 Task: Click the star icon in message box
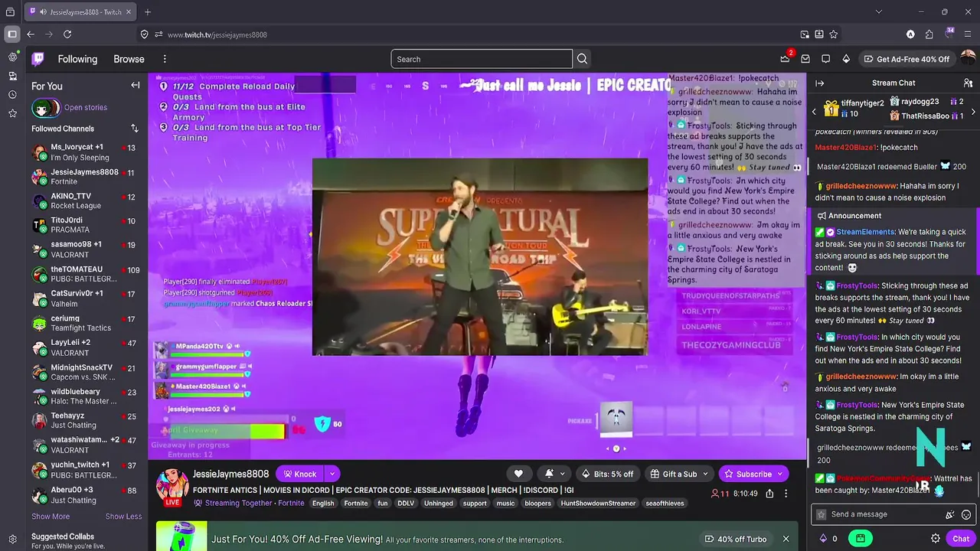pos(822,515)
